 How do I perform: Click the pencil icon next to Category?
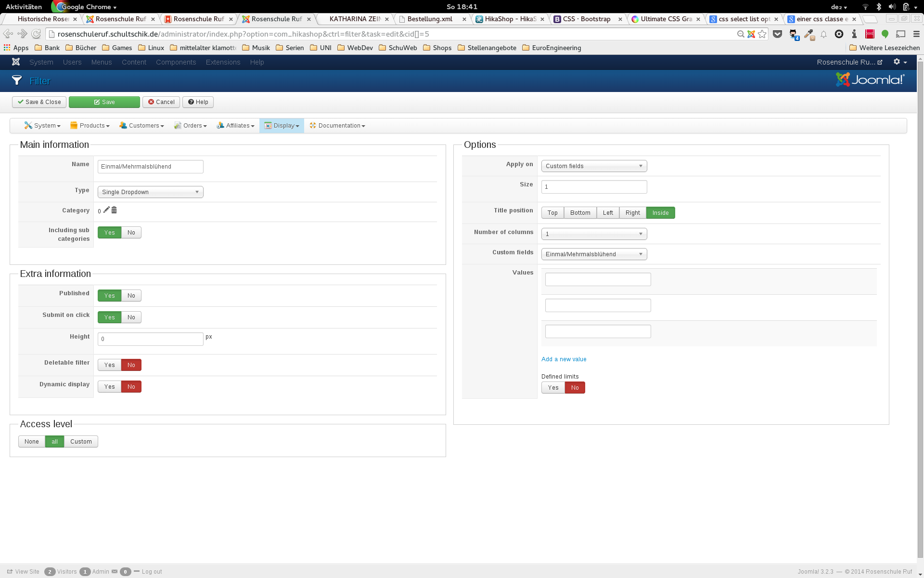pos(106,210)
